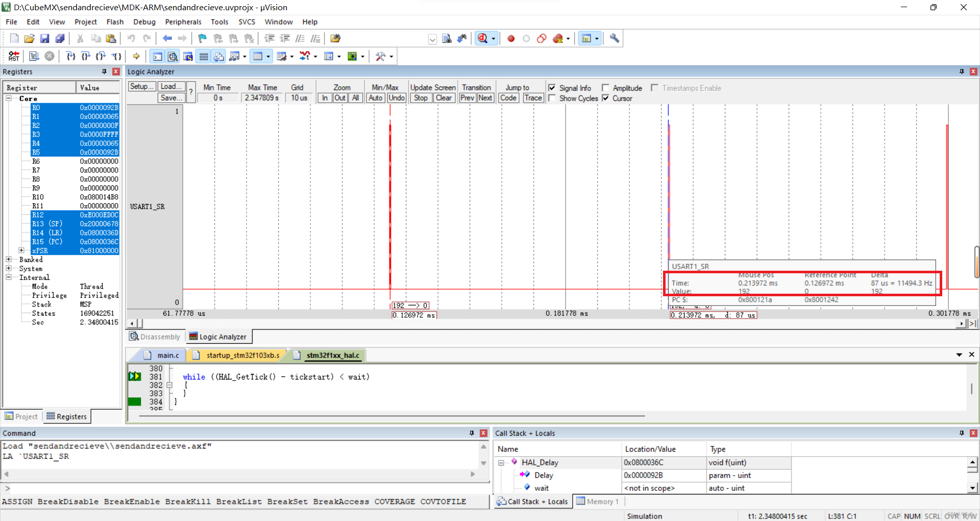This screenshot has height=521, width=980.
Task: Click the Start/Stop Debug Session icon
Action: click(483, 38)
